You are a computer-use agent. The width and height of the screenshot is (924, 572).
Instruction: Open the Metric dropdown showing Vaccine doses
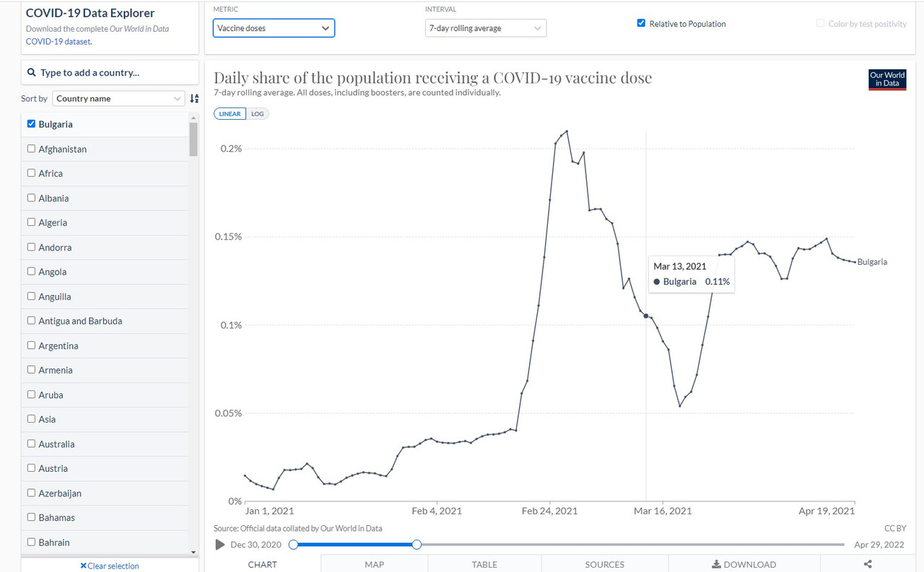tap(274, 28)
